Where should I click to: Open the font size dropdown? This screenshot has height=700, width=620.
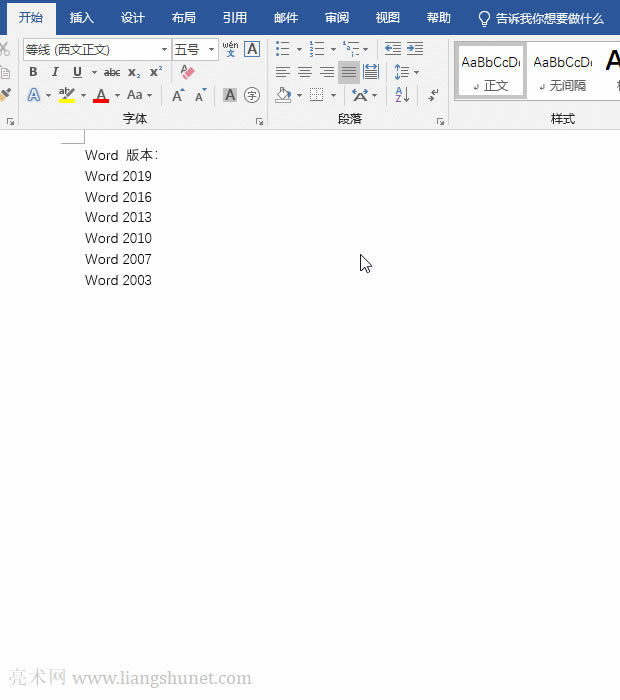click(x=211, y=50)
